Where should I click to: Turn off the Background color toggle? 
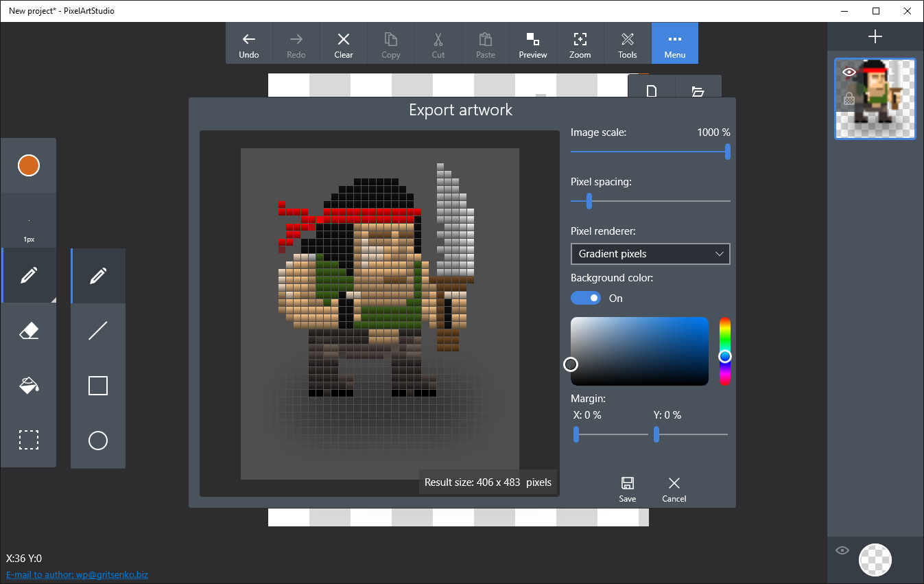click(585, 298)
